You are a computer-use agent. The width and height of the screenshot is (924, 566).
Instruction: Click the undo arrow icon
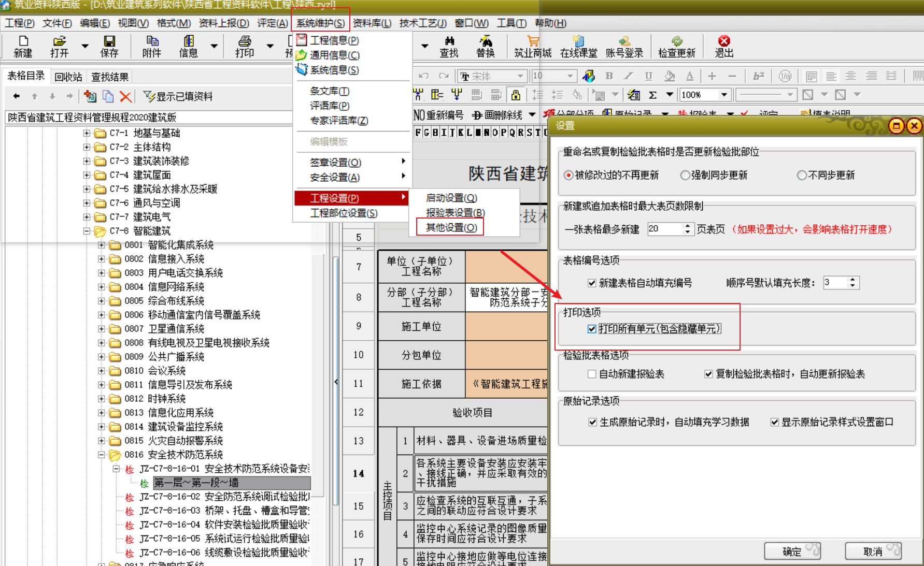(x=423, y=76)
